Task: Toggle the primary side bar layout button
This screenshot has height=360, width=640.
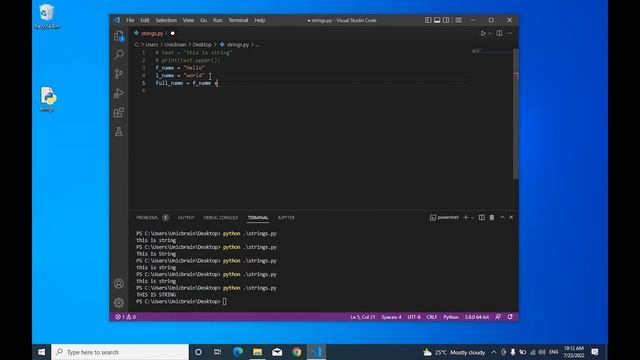Action: [428, 20]
